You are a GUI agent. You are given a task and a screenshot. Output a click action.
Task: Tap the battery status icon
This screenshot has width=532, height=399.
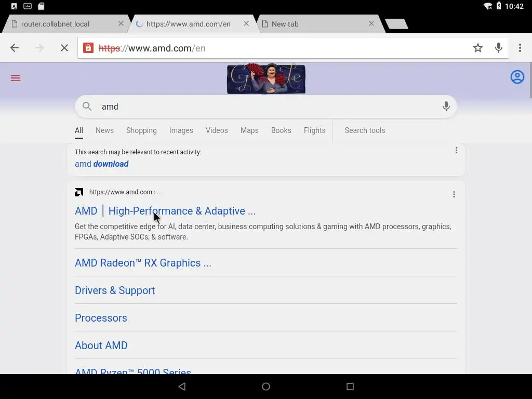(x=499, y=6)
